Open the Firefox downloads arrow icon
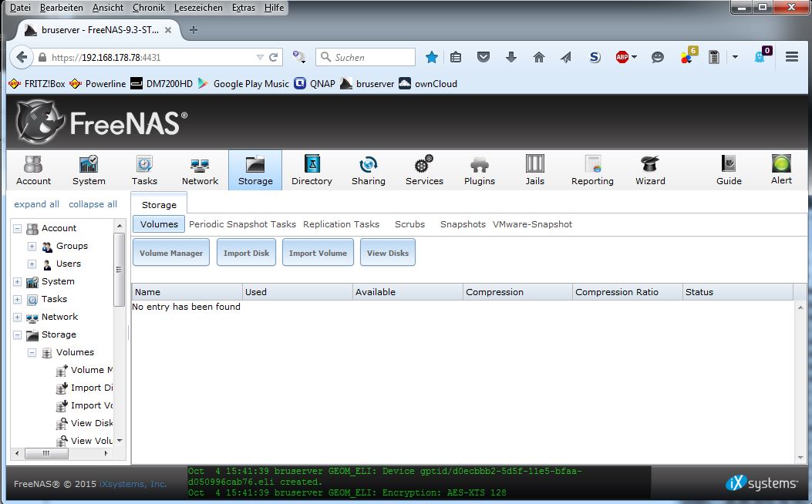812x504 pixels. pyautogui.click(x=510, y=57)
